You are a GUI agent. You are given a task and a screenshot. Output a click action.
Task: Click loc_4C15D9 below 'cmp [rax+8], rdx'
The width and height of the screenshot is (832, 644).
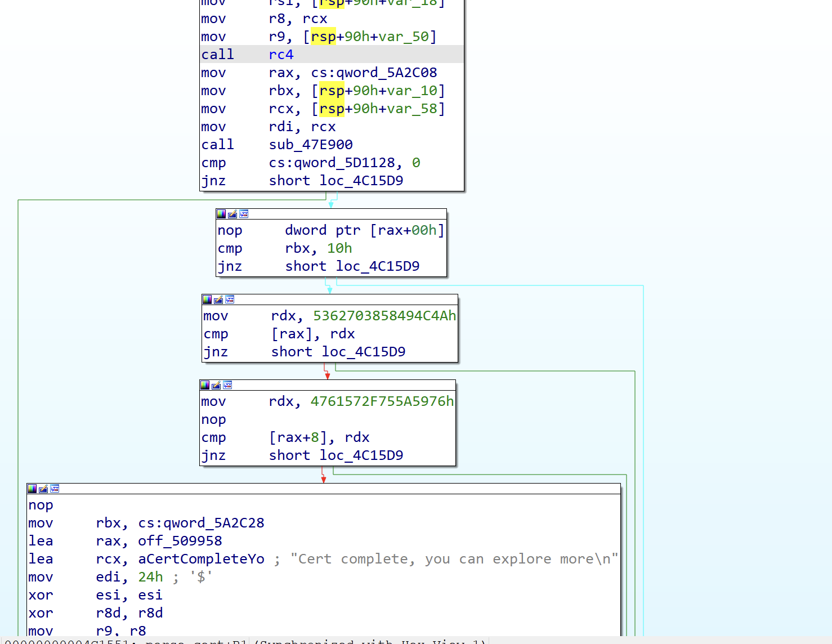(361, 455)
